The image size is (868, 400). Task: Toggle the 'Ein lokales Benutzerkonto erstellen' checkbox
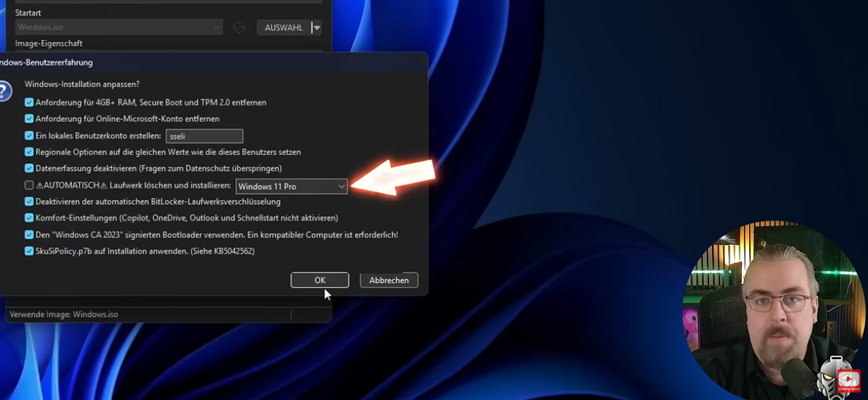coord(29,136)
